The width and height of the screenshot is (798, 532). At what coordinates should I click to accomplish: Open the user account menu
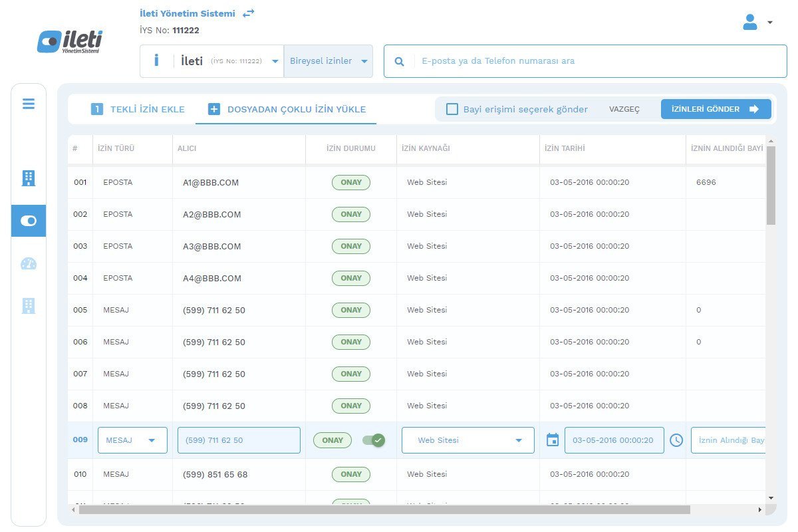(757, 22)
